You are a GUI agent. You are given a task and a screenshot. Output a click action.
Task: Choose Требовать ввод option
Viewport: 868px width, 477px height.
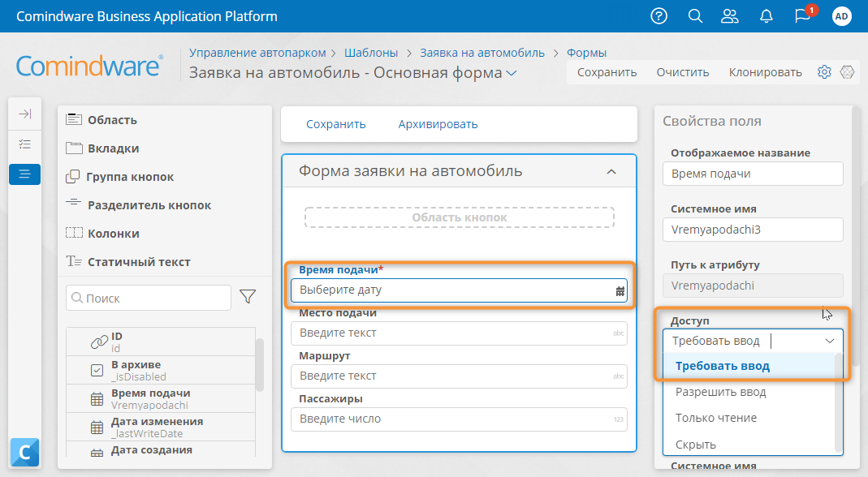click(x=749, y=366)
